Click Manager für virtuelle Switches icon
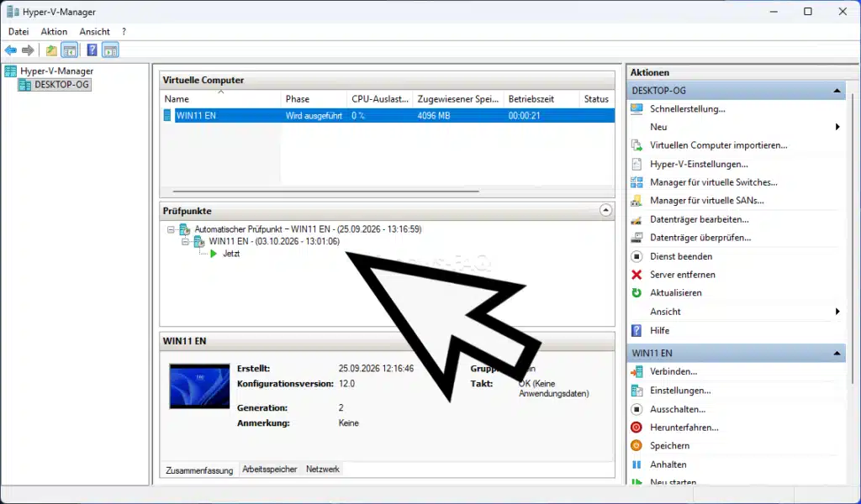This screenshot has width=861, height=504. [x=637, y=182]
